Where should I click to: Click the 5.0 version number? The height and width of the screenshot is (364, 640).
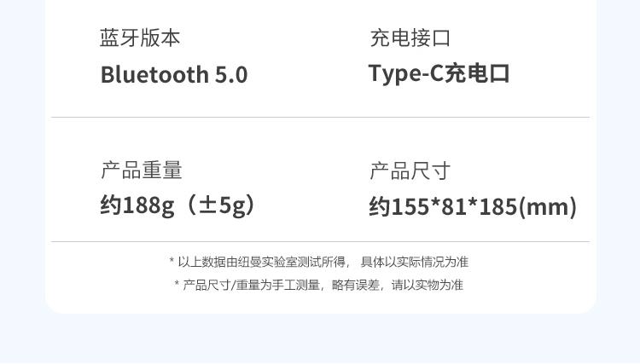click(x=231, y=75)
